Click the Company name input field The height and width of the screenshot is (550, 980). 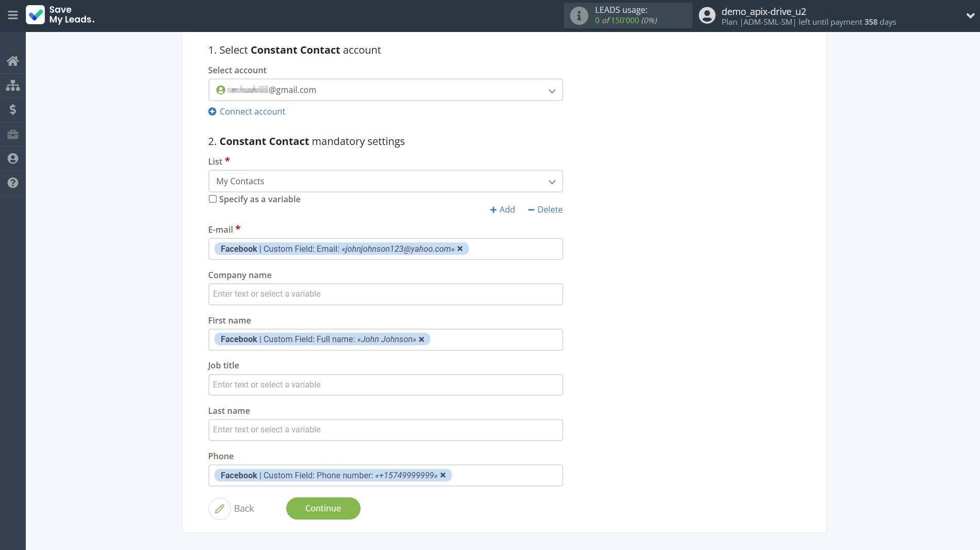point(385,294)
